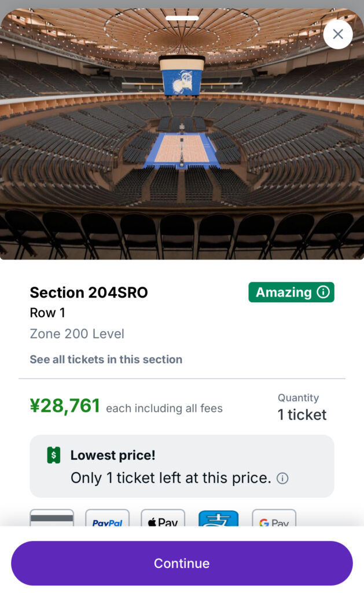
Task: Select the Section 204SRO heading
Action: pos(89,292)
